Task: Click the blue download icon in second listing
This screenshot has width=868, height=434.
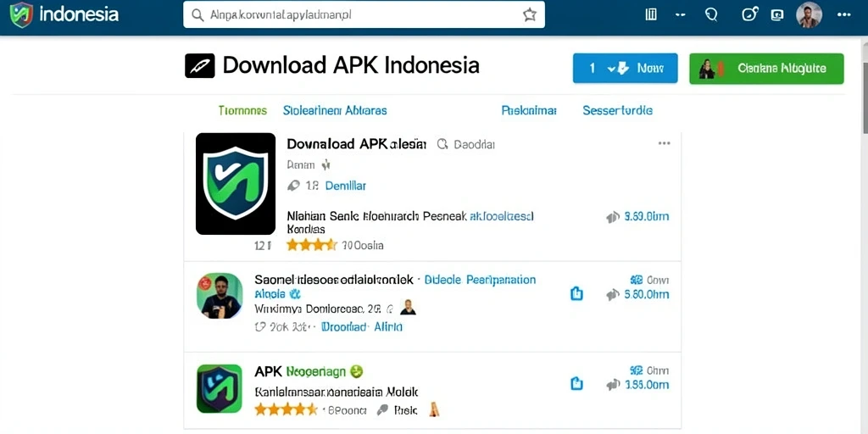Action: (576, 294)
